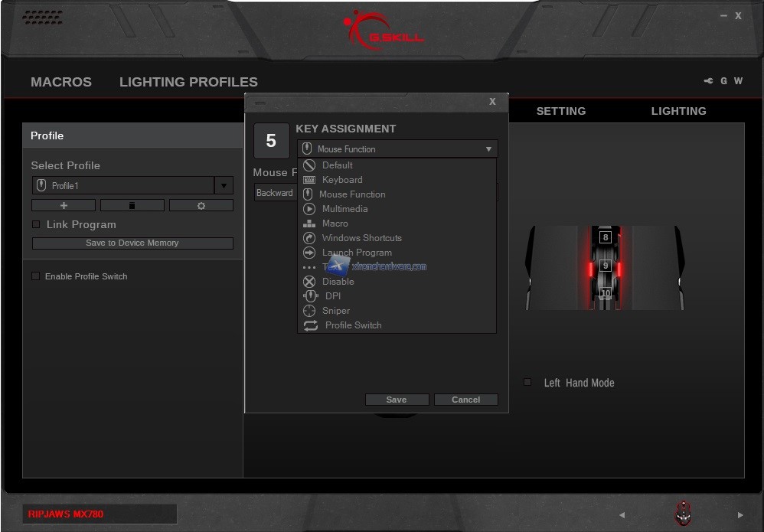Open profile settings gear icon
Screen dimensions: 764x532
pyautogui.click(x=201, y=206)
